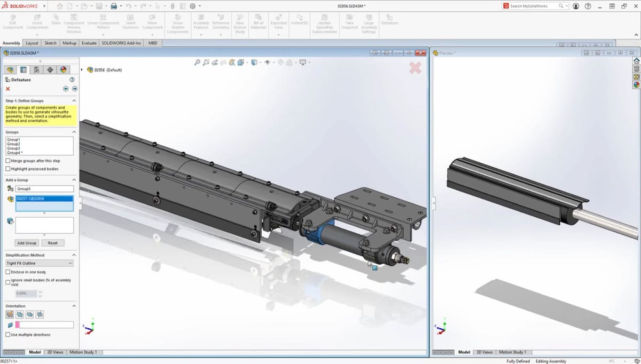The width and height of the screenshot is (641, 364).
Task: Click the Undo icon
Action: pos(128,6)
